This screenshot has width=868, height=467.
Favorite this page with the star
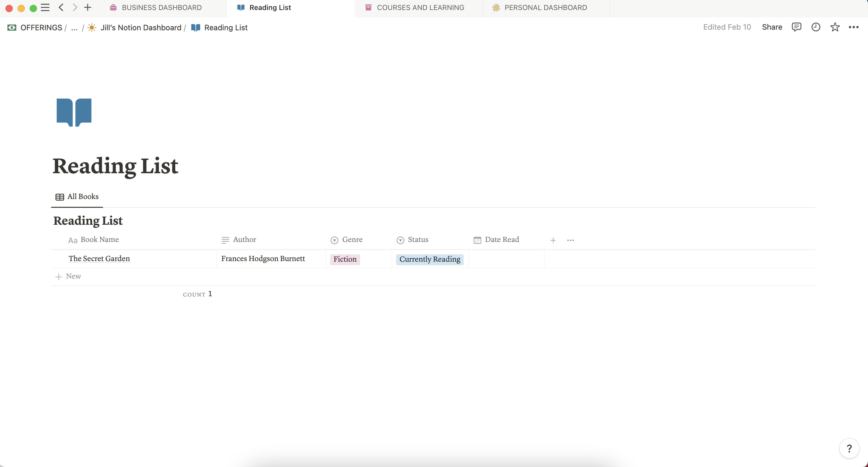click(x=835, y=27)
